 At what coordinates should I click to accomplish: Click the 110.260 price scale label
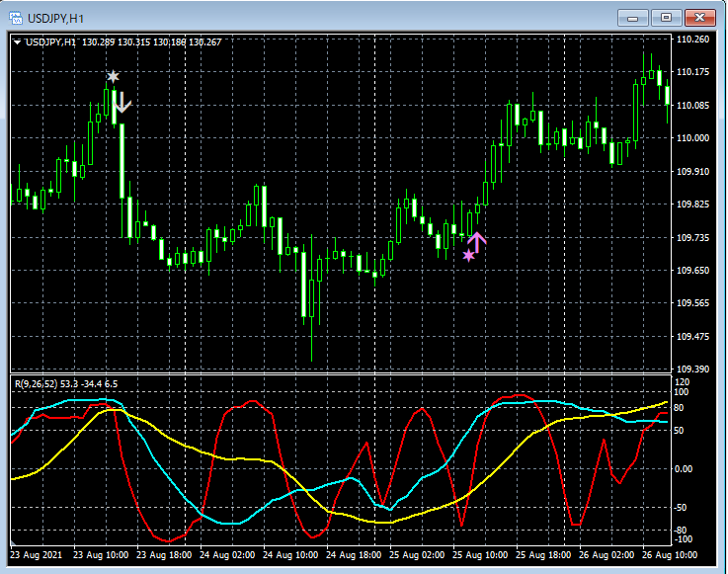pyautogui.click(x=692, y=40)
